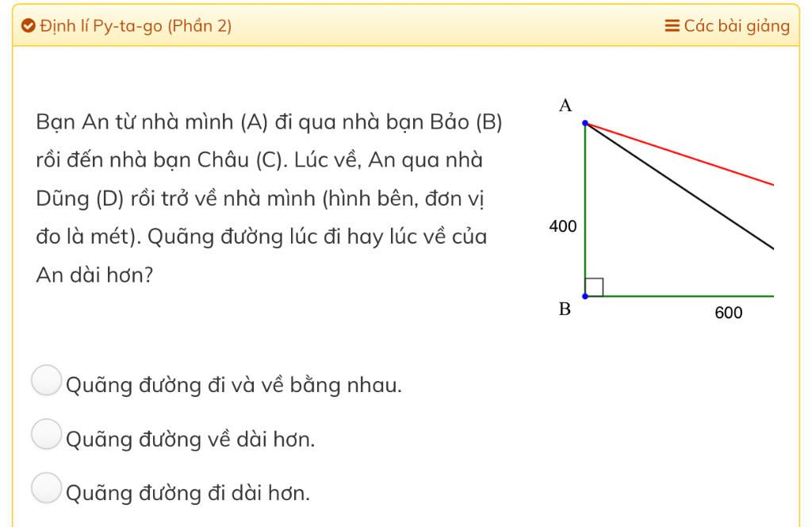Click the right-angle marker at B
This screenshot has height=527, width=812.
[x=594, y=287]
